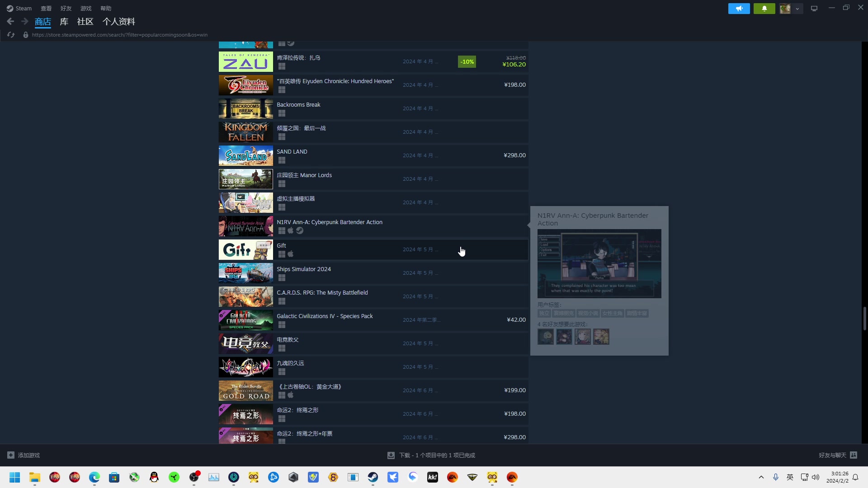
Task: Switch to the 库 tab
Action: pyautogui.click(x=64, y=22)
